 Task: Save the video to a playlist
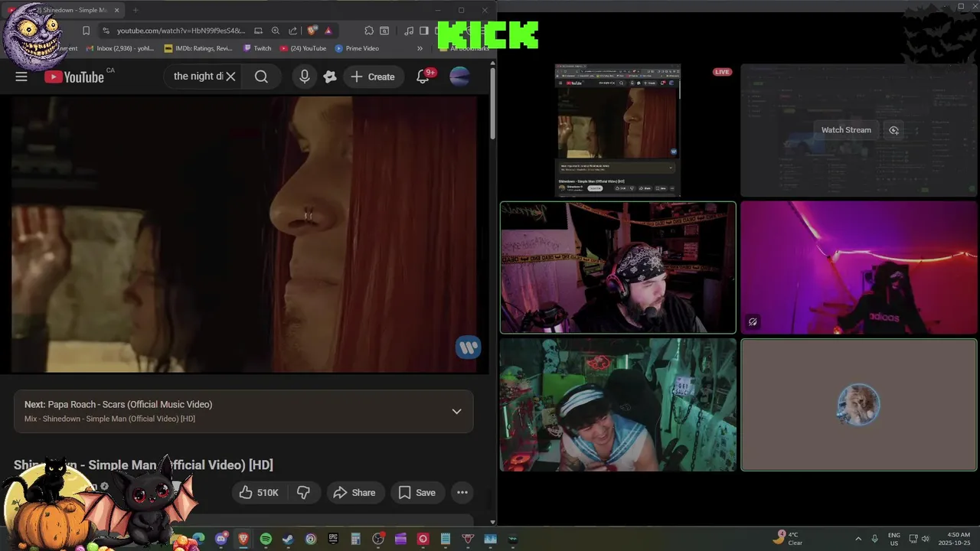pos(417,492)
